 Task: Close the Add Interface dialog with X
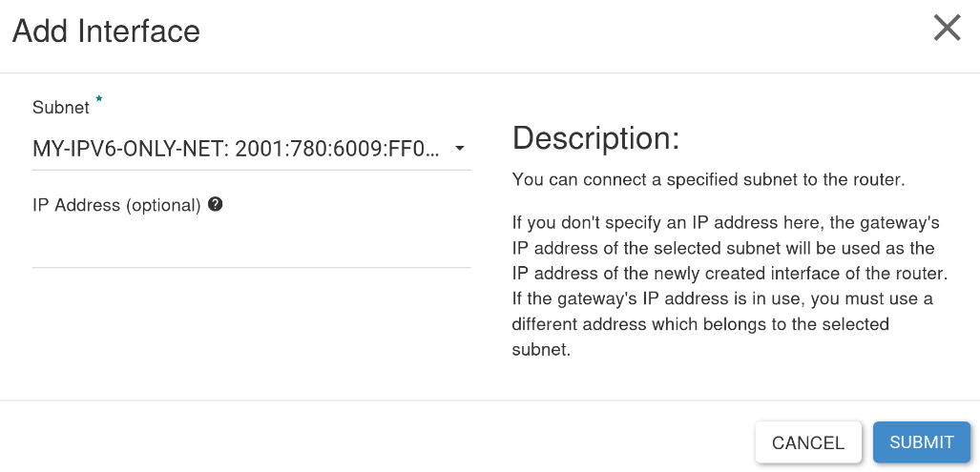point(947,29)
